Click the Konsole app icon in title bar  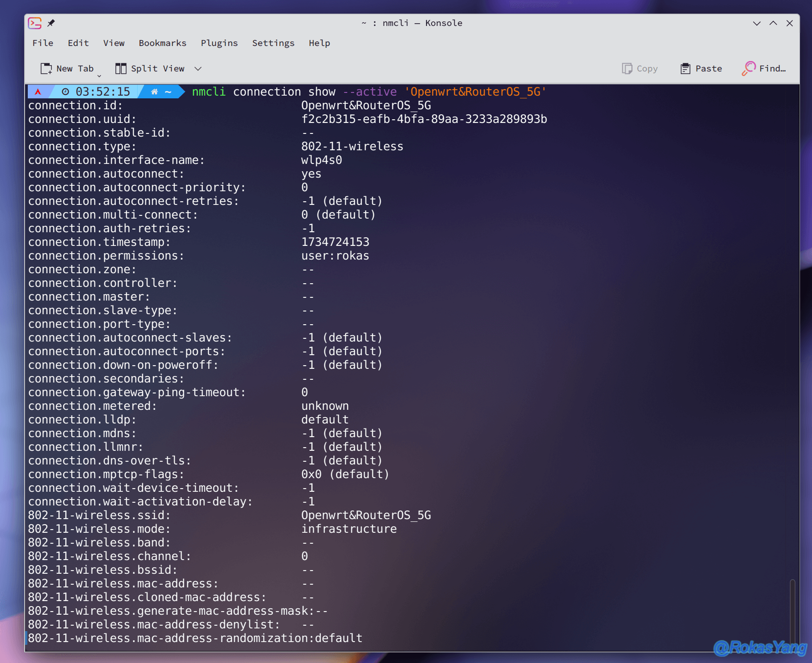tap(35, 23)
